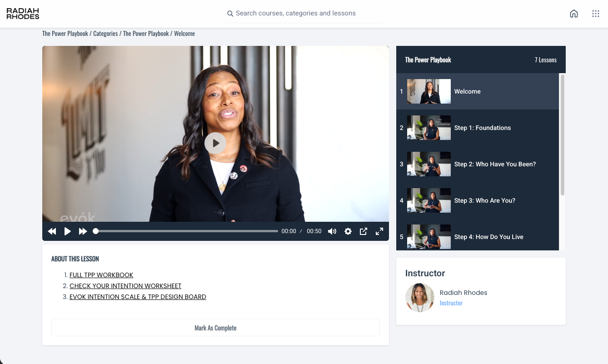Viewport: 608px width, 364px height.
Task: Open the CHECK YOUR INTENTION WORKSHEET link
Action: pyautogui.click(x=125, y=286)
